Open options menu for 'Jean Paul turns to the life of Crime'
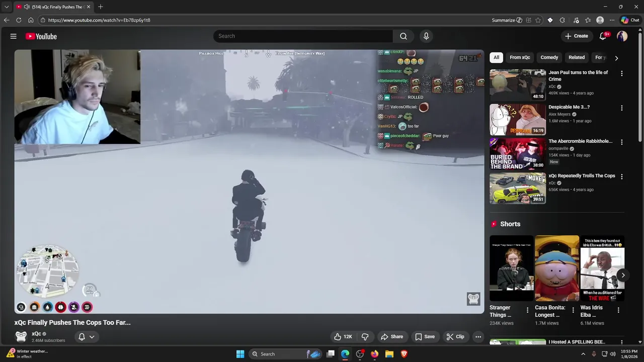This screenshot has height=362, width=644. [622, 73]
